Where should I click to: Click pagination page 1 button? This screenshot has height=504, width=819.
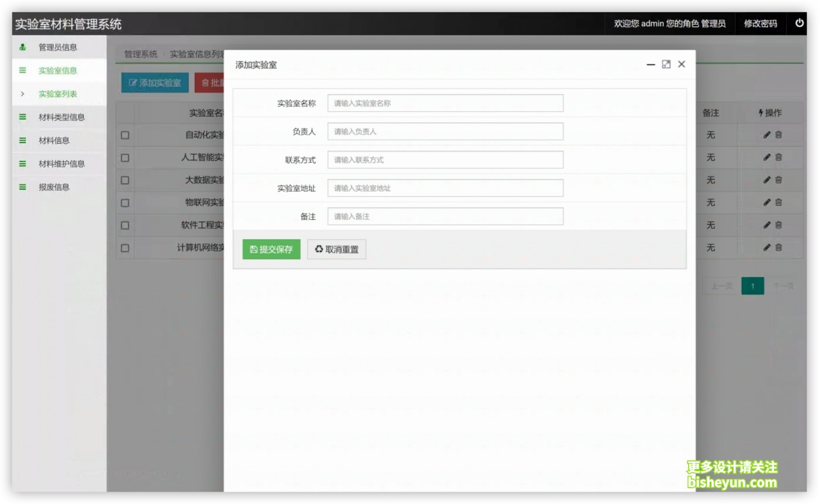click(753, 286)
